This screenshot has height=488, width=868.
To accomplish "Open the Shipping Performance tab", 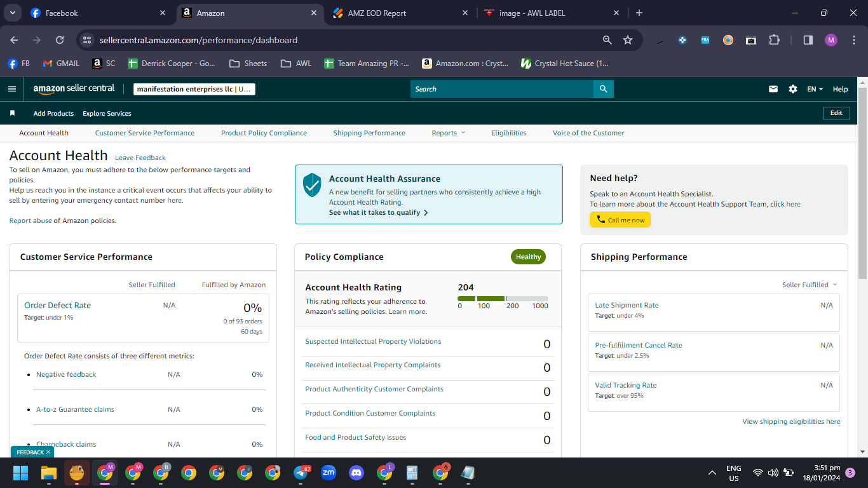I will (x=369, y=133).
